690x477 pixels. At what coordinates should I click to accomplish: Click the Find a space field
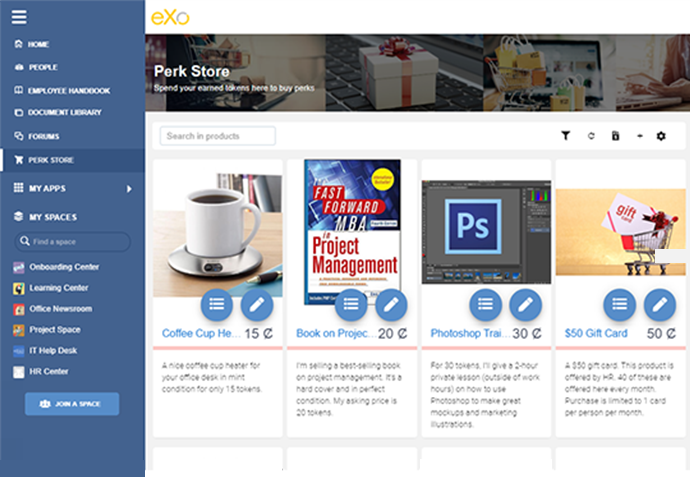pyautogui.click(x=73, y=242)
